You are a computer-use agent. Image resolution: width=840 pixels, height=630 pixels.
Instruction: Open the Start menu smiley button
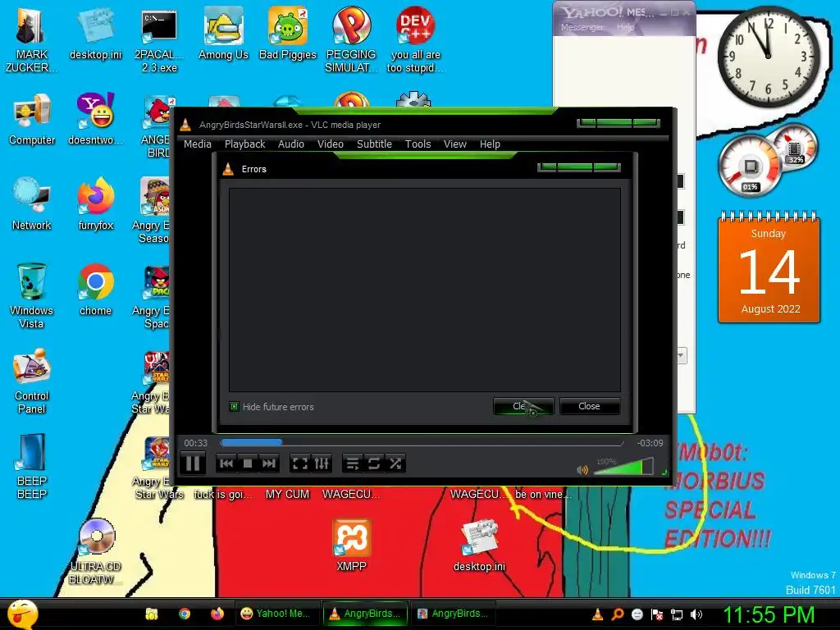(x=22, y=614)
